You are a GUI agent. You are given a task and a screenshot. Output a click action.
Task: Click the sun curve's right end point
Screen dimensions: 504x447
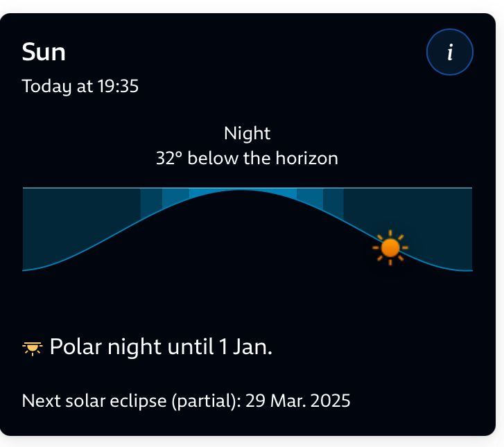point(471,270)
